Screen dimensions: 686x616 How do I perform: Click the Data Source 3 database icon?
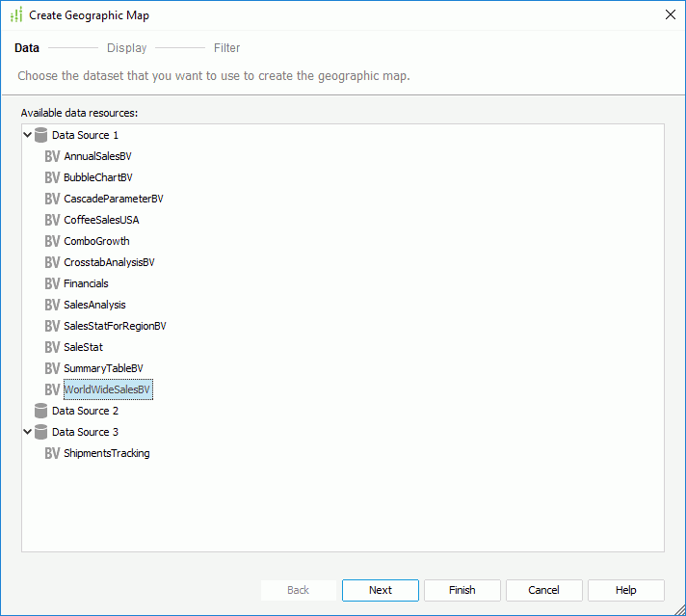tap(40, 432)
